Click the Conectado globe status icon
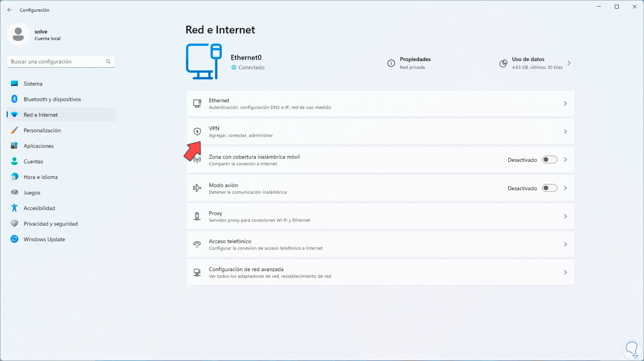This screenshot has height=361, width=644. (234, 67)
